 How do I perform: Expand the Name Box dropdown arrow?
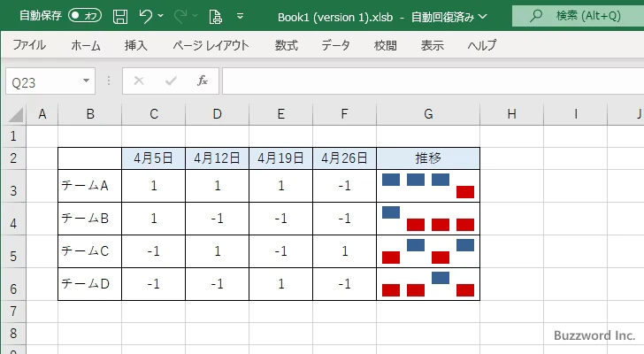coord(87,81)
